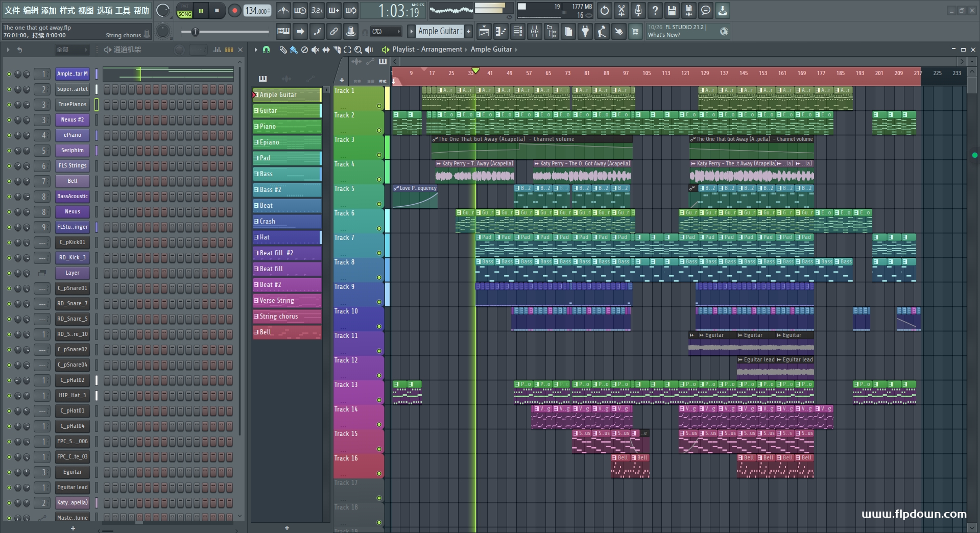The width and height of the screenshot is (980, 533).
Task: Mute the TruePianos channel
Action: [x=9, y=105]
